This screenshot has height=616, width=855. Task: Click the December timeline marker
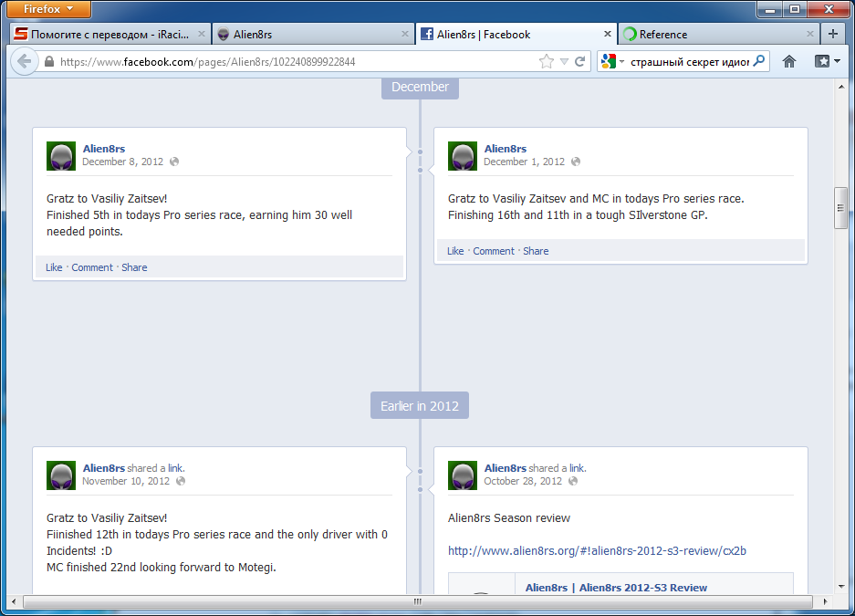click(420, 88)
